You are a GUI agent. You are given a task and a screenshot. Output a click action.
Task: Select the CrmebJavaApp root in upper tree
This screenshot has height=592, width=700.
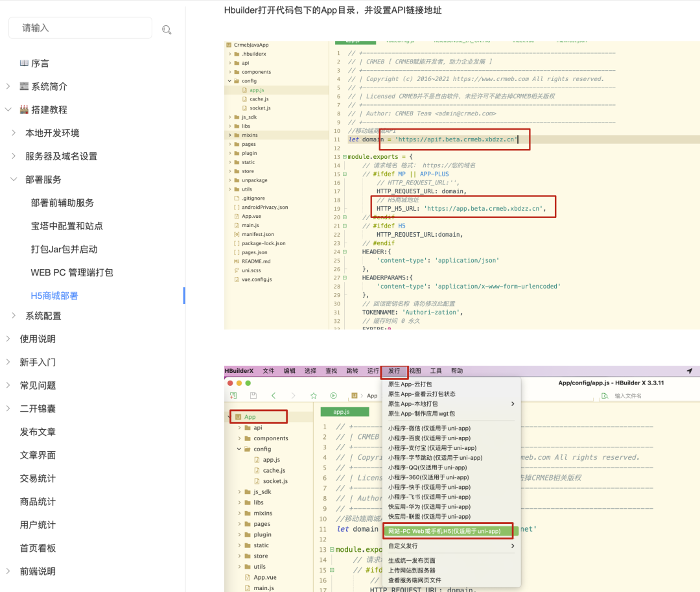point(251,45)
